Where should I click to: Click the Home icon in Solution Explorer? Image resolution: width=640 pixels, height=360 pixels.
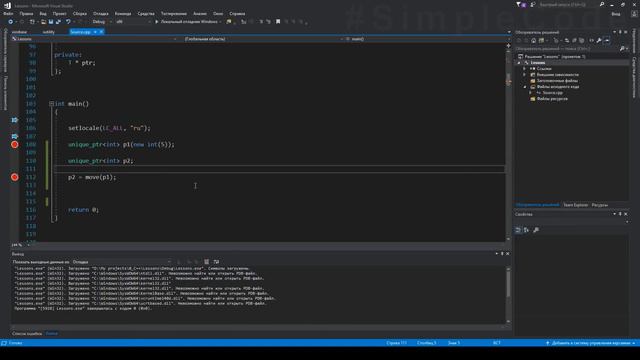point(533,40)
